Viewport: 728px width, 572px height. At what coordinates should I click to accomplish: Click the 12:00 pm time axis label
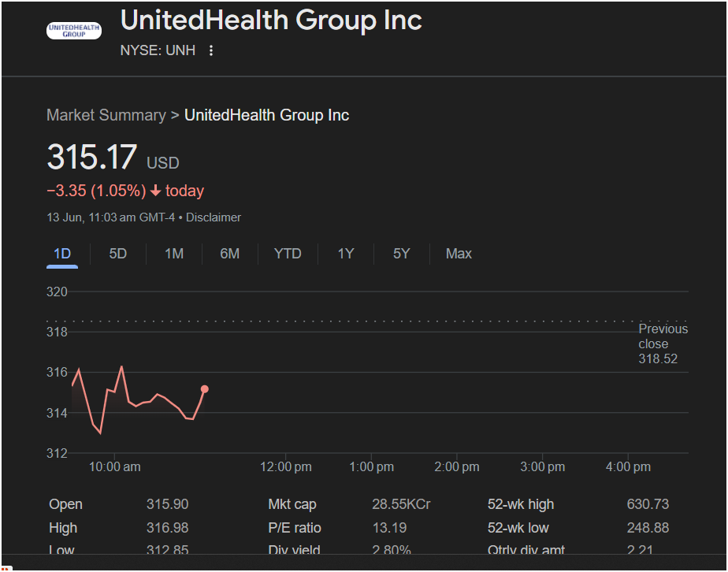coord(285,466)
